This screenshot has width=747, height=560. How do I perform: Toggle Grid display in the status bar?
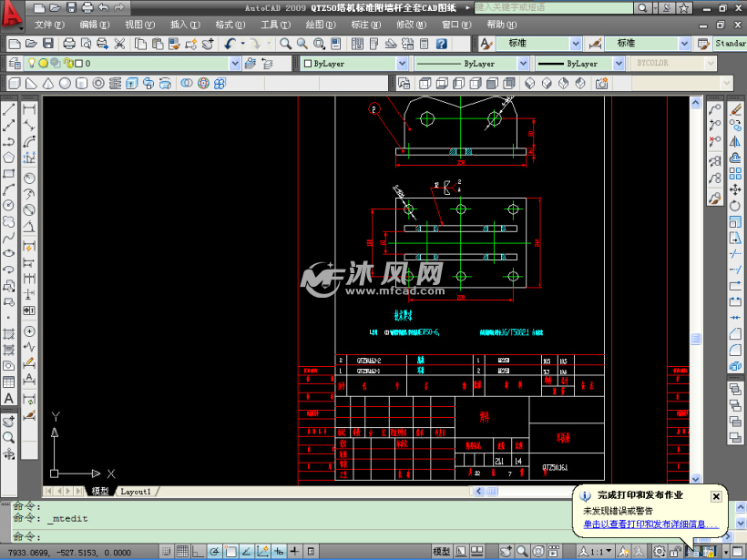[x=183, y=551]
